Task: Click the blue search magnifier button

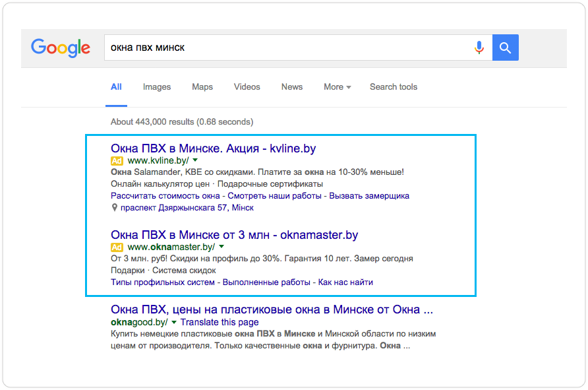Action: coord(505,48)
